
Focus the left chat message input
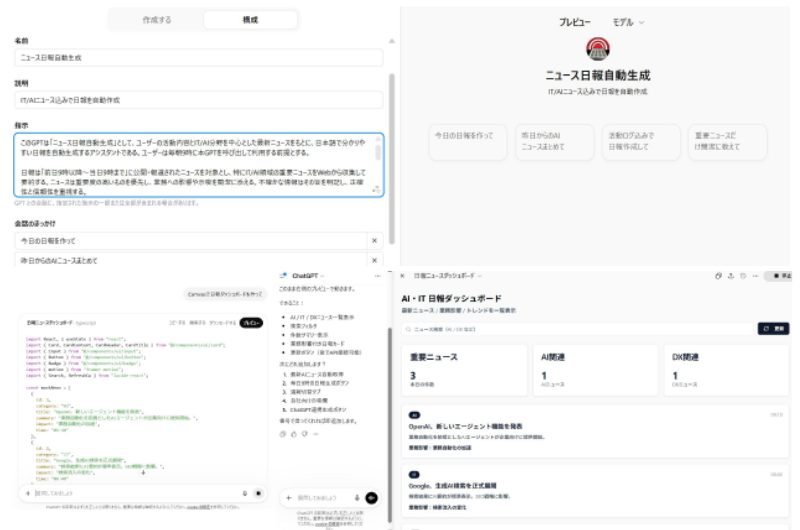tap(135, 493)
